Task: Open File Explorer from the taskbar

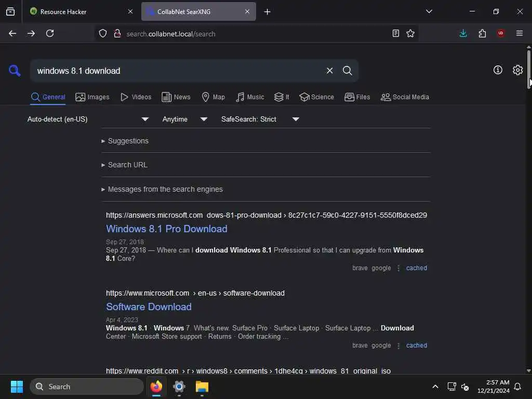Action: coord(202,387)
